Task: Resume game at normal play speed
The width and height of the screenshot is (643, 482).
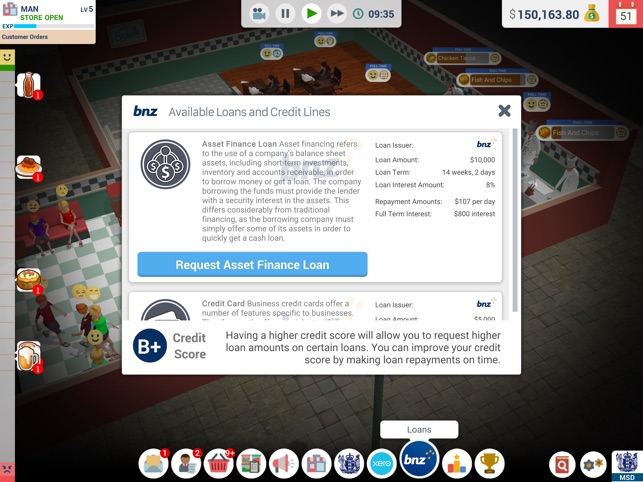Action: (311, 14)
